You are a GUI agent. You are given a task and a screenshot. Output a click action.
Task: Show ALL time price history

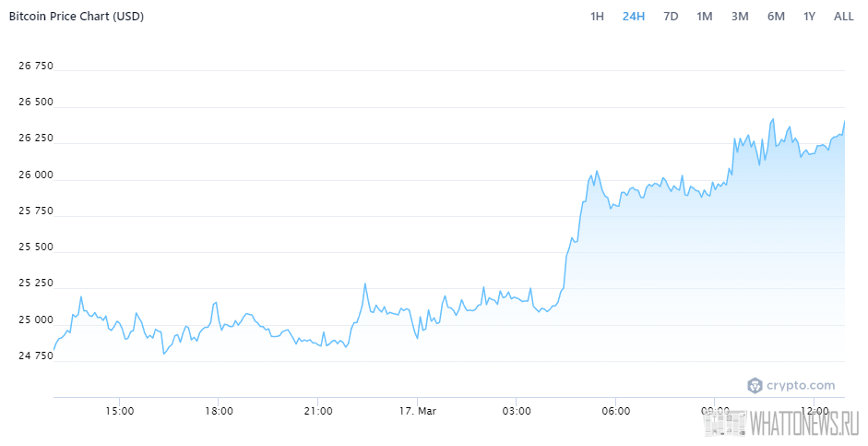coord(843,16)
